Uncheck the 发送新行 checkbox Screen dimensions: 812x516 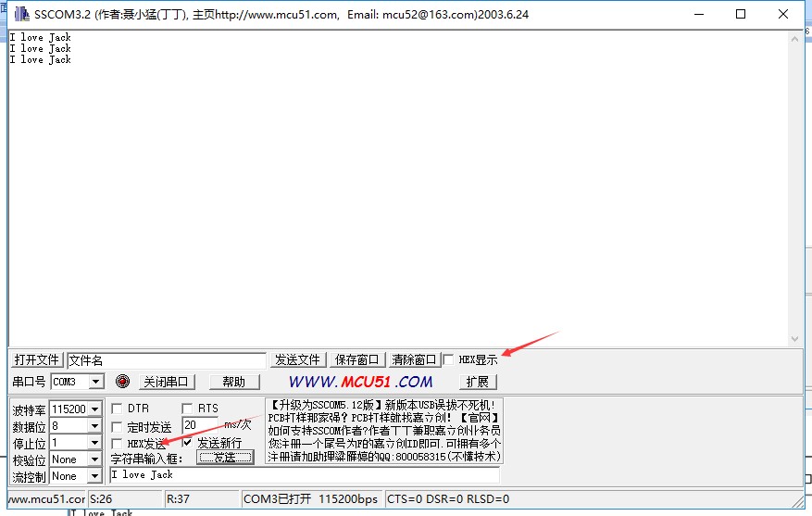[187, 443]
